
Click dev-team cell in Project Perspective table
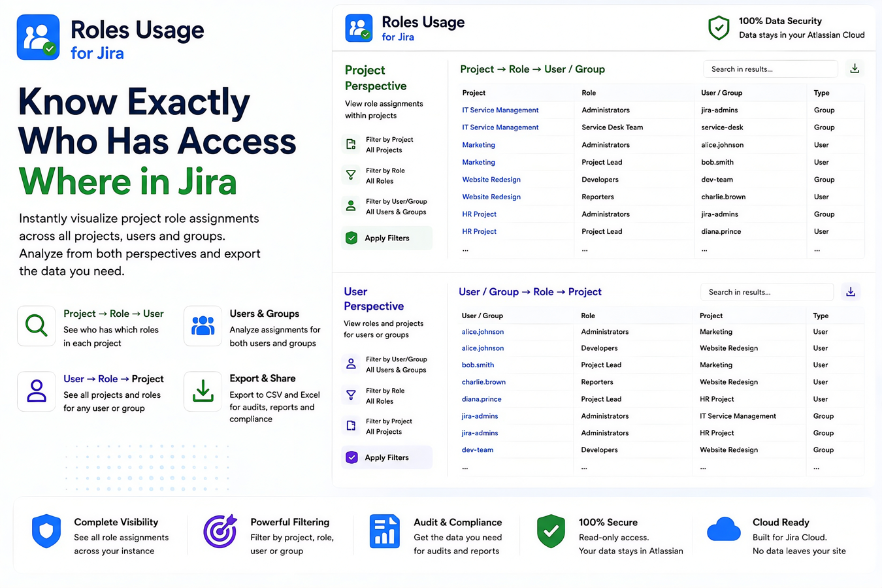coord(717,180)
